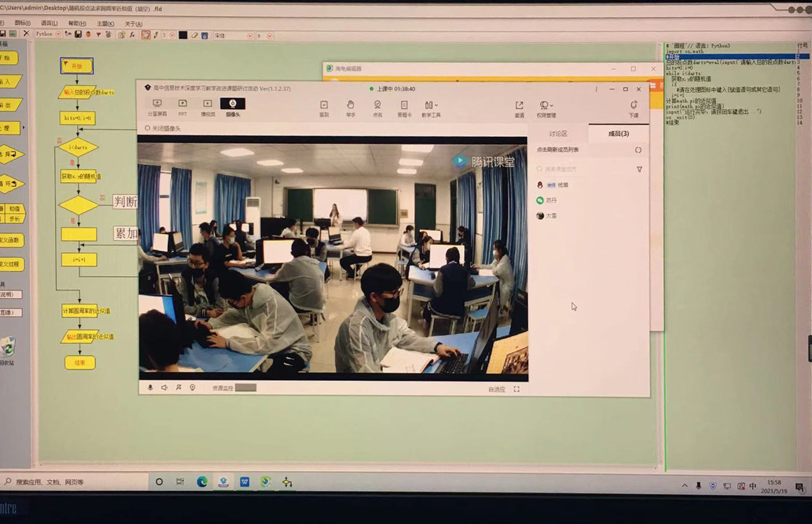Click the 邀请 invite icon

[x=519, y=108]
